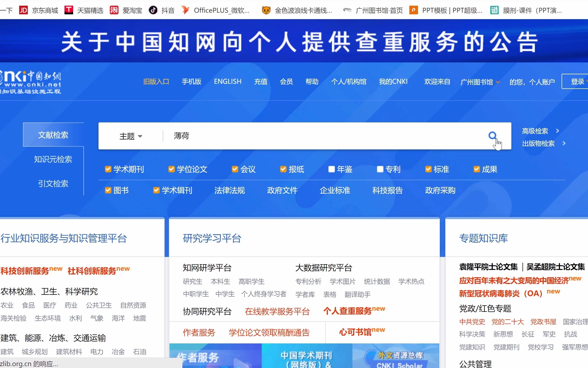588x368 pixels.
Task: Open 旧版入口 in the top navigation
Action: pos(156,82)
